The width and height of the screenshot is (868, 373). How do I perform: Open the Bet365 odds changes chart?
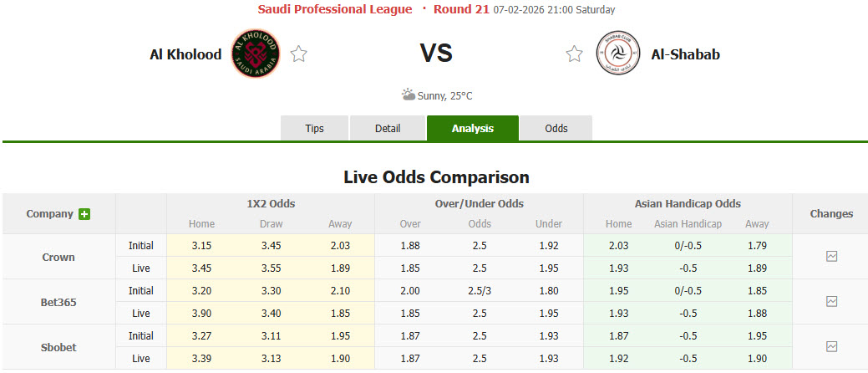coord(831,301)
